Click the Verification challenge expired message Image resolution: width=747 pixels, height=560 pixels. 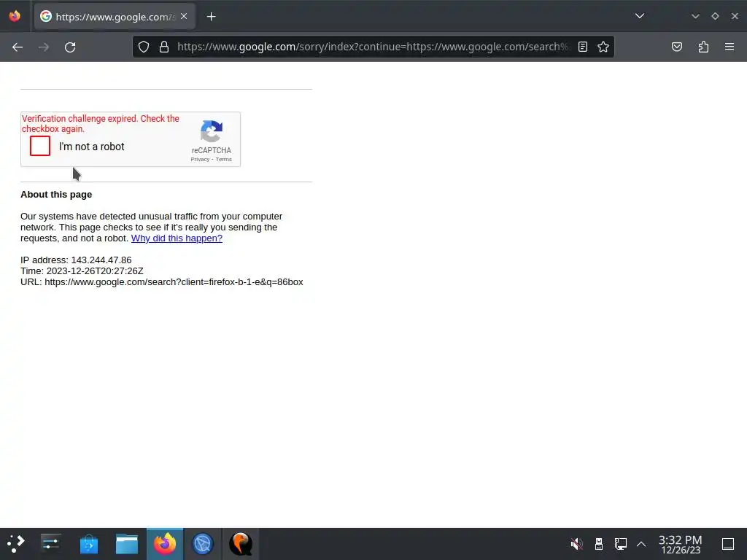click(101, 124)
